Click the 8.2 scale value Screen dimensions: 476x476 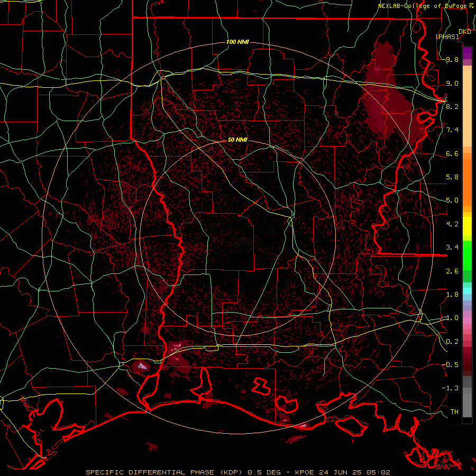tap(452, 106)
